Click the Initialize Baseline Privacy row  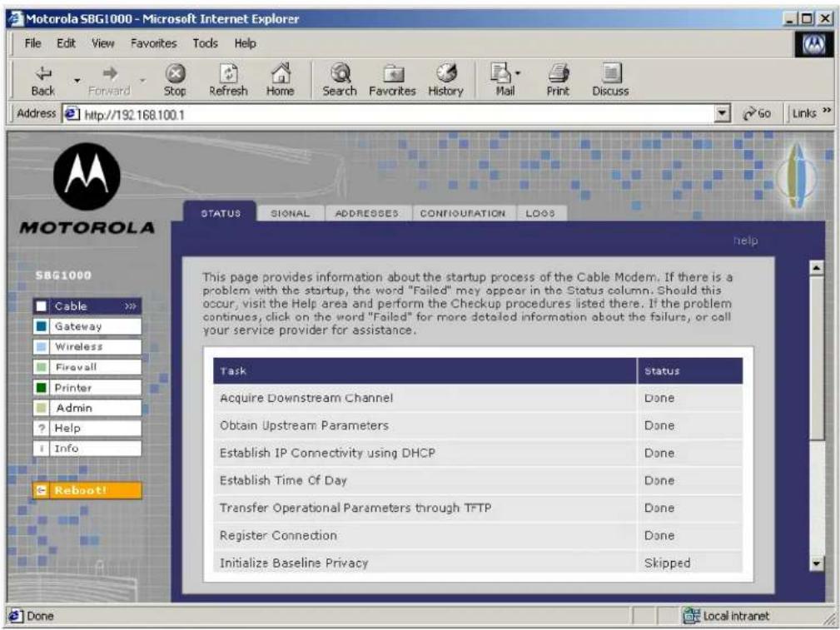click(x=478, y=563)
